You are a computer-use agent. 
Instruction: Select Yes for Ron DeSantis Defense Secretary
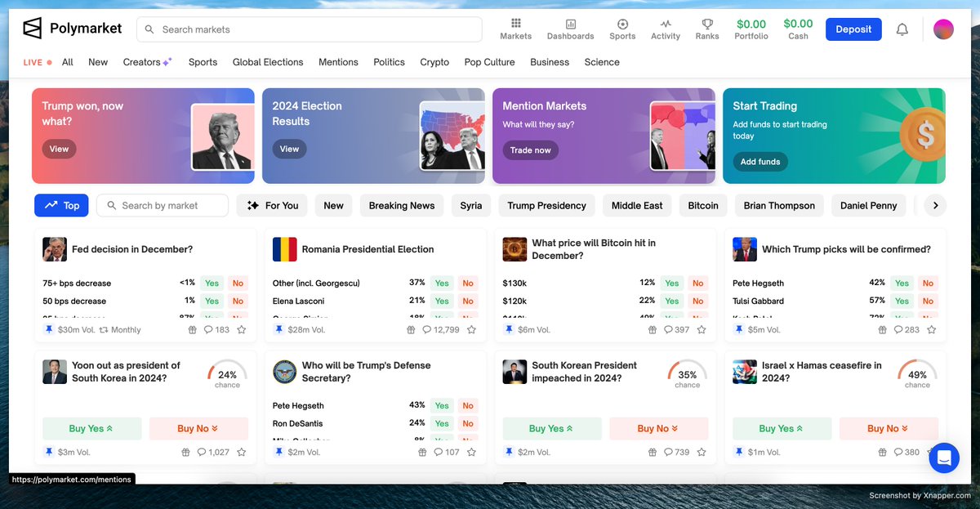[442, 423]
